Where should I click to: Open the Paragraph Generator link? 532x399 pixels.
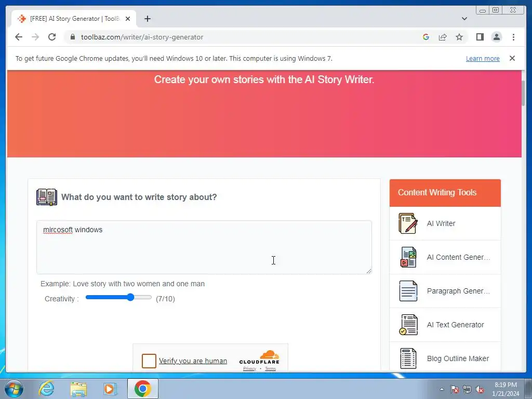pos(458,291)
